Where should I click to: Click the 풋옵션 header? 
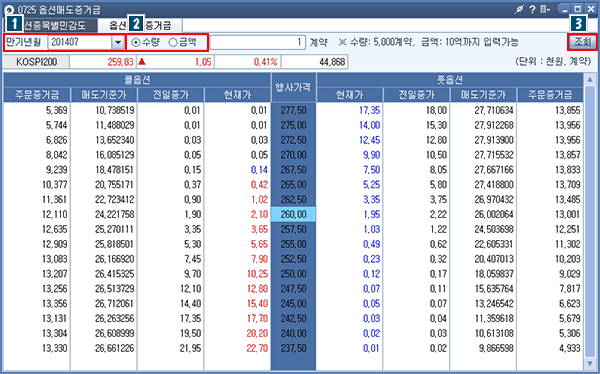(x=450, y=80)
